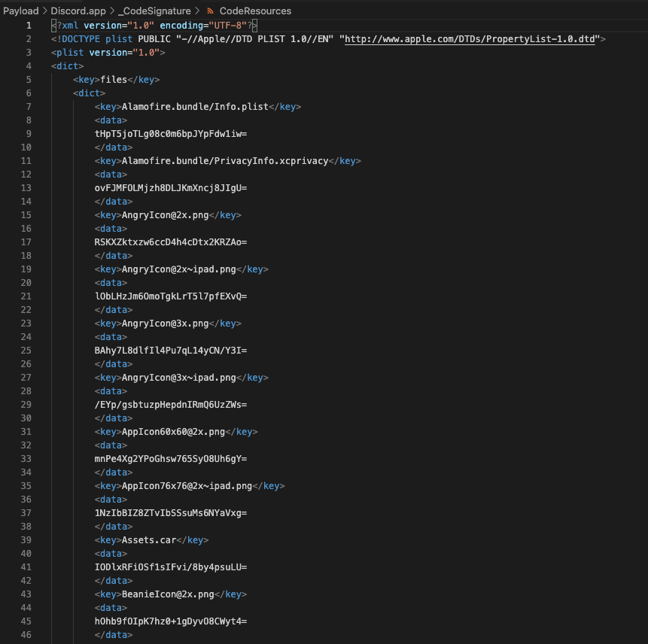Click CodeResources breadcrumb file name
Viewport: 648px width, 644px height.
(255, 11)
